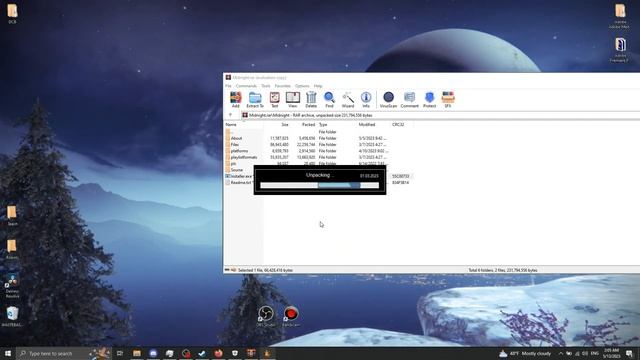
Task: Click the Protect shield toolbar icon
Action: [x=429, y=99]
